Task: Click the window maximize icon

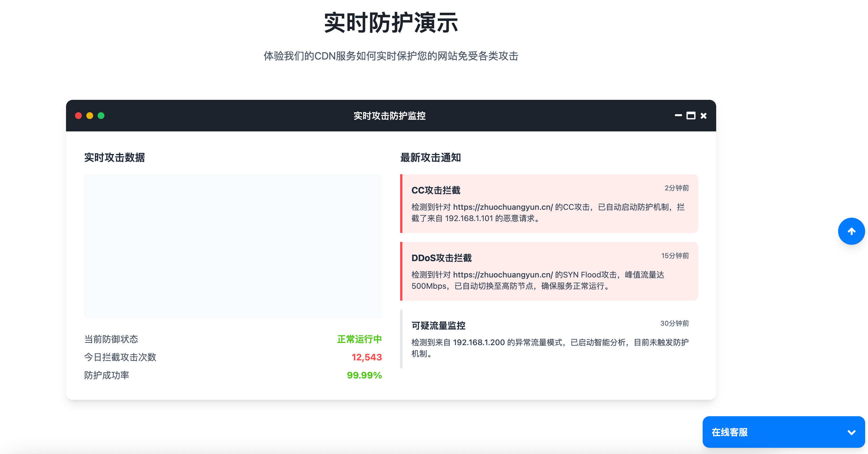Action: [691, 116]
